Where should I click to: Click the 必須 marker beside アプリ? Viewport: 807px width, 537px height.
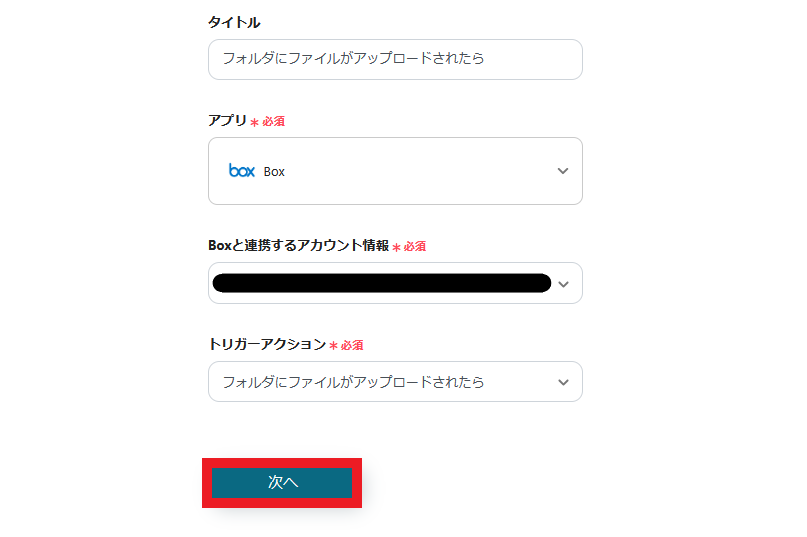coord(268,121)
